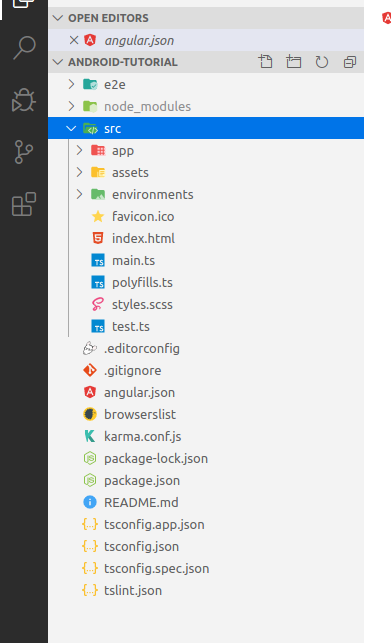Image resolution: width=391 pixels, height=643 pixels.
Task: Open angular.json in the file tree
Action: coord(139,393)
